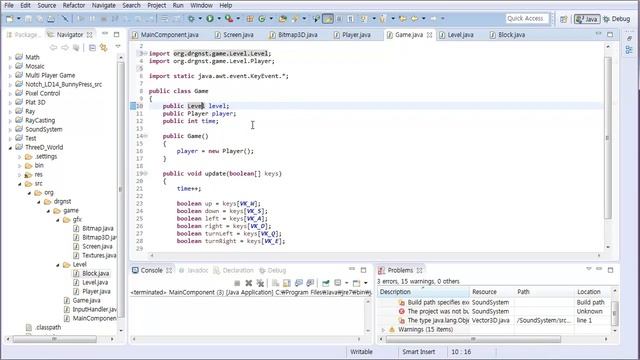This screenshot has width=640, height=360.
Task: Open the Debug button dropdown arrow
Action: [x=200, y=19]
